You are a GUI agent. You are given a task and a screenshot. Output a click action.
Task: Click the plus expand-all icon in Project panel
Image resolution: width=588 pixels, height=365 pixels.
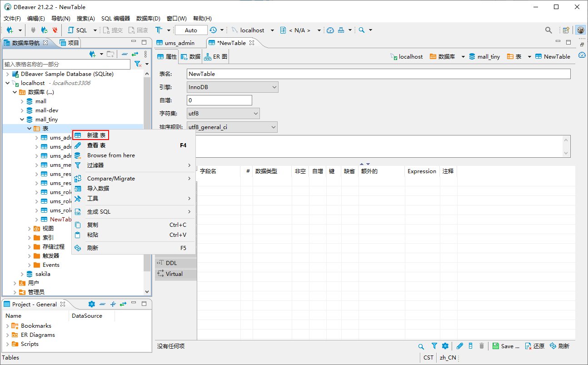pos(113,304)
